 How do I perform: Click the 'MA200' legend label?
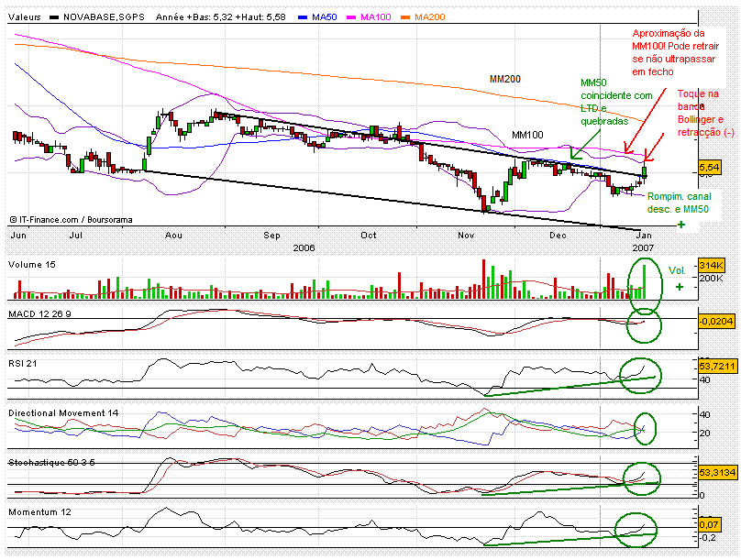coord(429,17)
